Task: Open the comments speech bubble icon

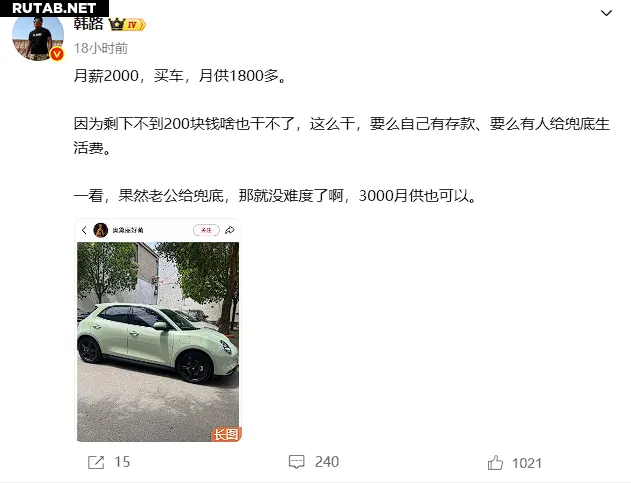Action: click(297, 462)
